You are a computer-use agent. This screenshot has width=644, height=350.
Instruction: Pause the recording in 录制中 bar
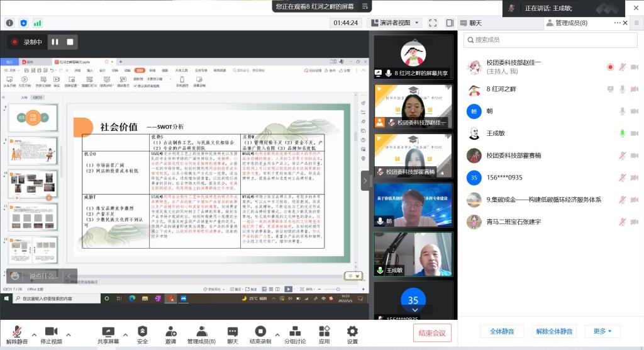pyautogui.click(x=55, y=42)
